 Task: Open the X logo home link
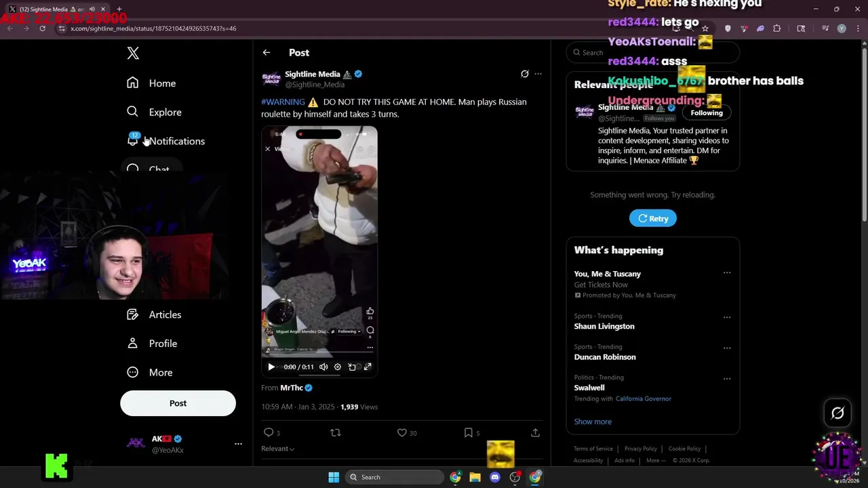[x=133, y=54]
